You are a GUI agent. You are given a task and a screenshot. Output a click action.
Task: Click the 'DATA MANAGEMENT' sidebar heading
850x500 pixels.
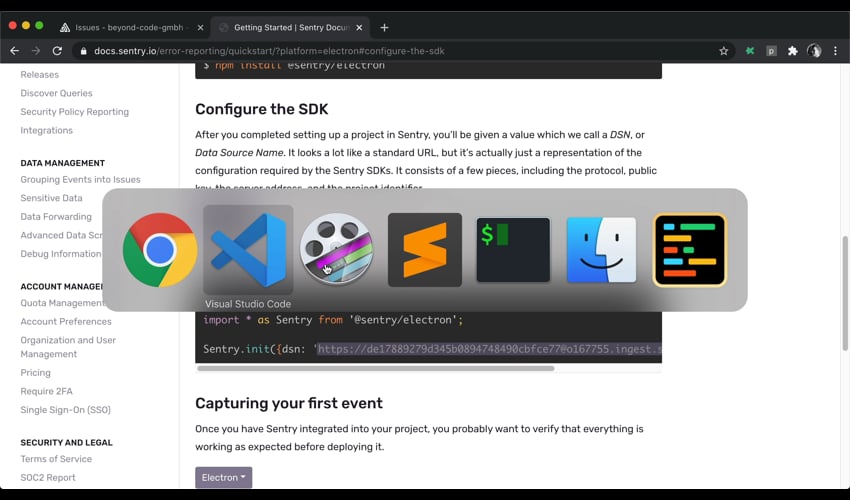63,163
